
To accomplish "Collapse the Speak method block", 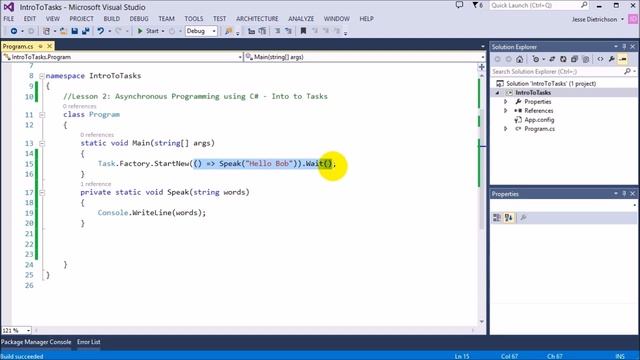I will (x=42, y=192).
